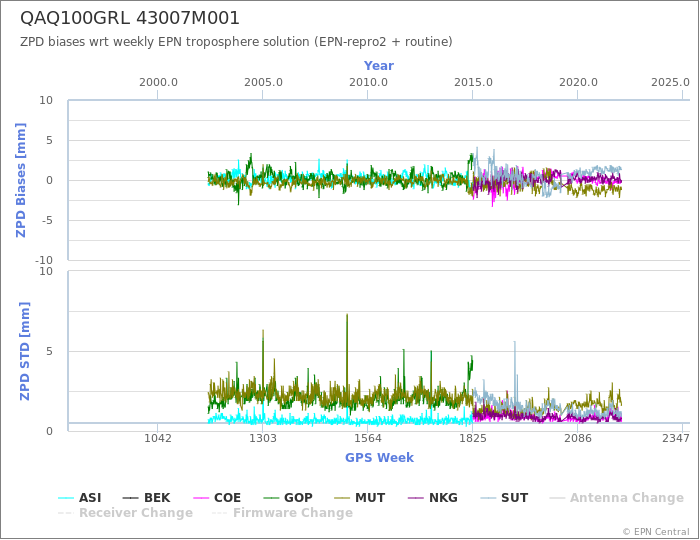Click the EPN Central credit link
Screen dimensions: 700x540
(x=656, y=532)
